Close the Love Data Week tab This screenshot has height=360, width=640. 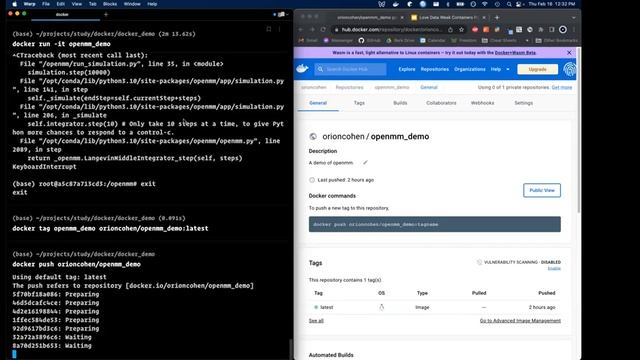click(x=484, y=18)
